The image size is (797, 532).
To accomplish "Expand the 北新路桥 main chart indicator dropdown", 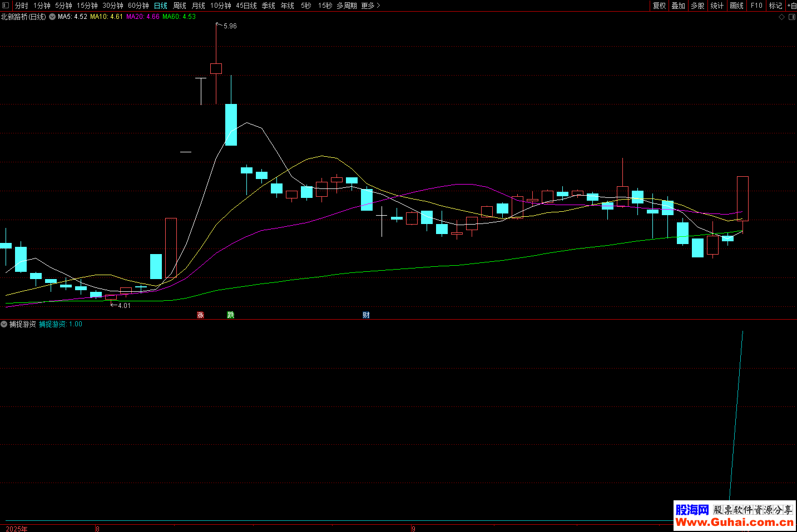I will pos(52,17).
